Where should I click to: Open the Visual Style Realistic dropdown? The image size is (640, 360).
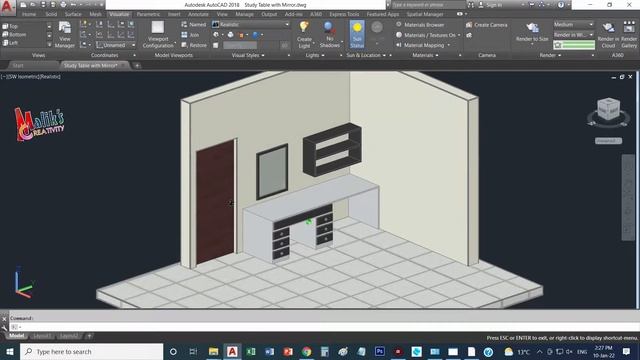coord(251,24)
